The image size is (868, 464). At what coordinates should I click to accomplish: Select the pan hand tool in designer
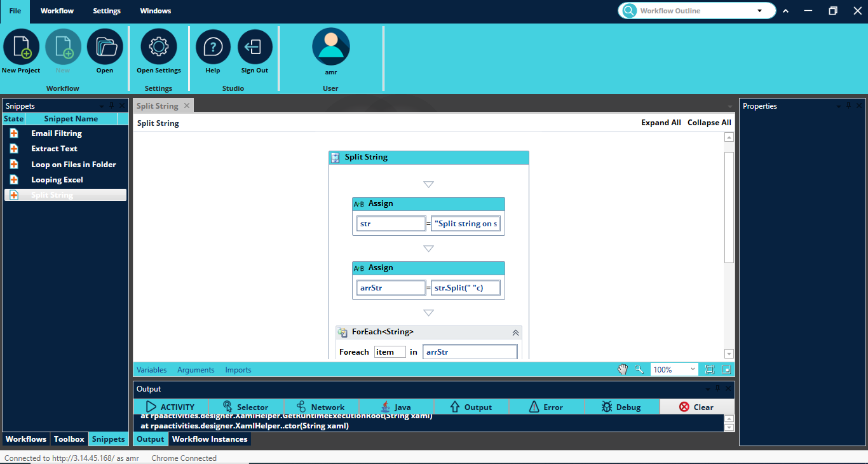click(623, 369)
